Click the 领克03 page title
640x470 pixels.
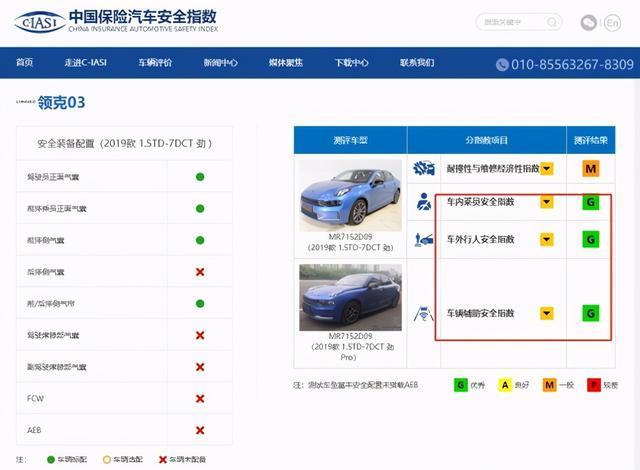point(61,102)
